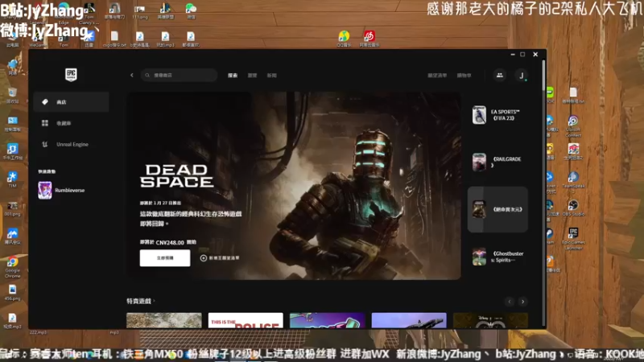This screenshot has width=644, height=362.
Task: Open Unreal Engine in the sidebar
Action: click(71, 145)
